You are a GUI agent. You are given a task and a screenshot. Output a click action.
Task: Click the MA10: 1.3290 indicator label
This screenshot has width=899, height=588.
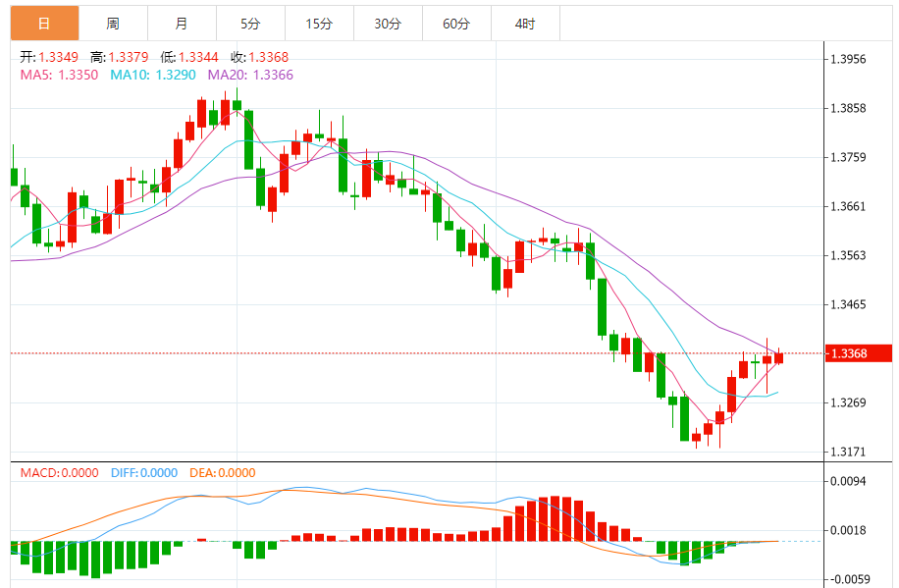[x=153, y=76]
